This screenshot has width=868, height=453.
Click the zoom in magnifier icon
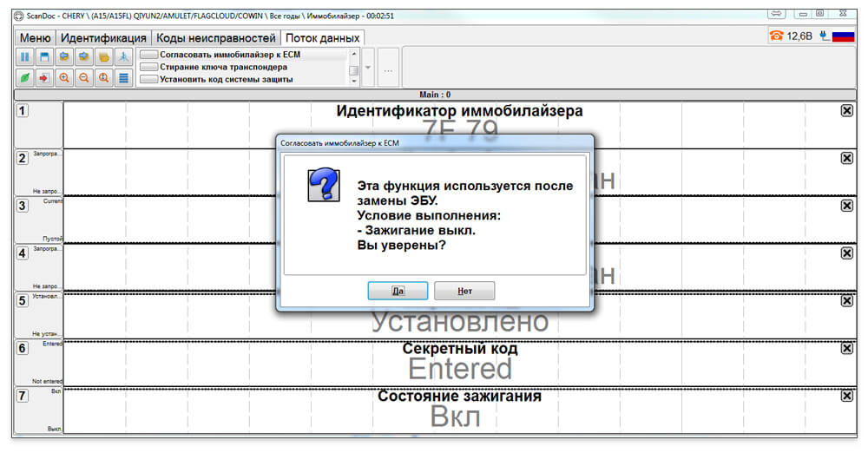[64, 78]
